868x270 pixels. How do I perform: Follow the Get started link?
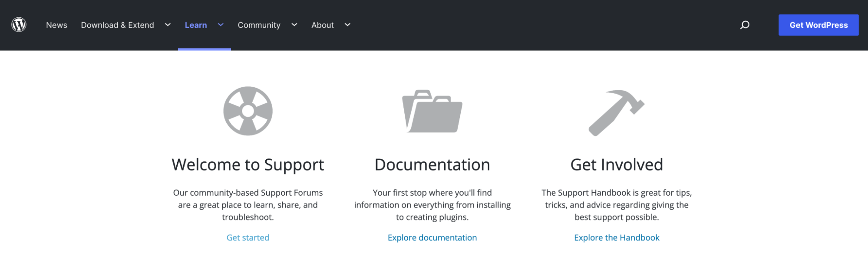[x=248, y=237]
